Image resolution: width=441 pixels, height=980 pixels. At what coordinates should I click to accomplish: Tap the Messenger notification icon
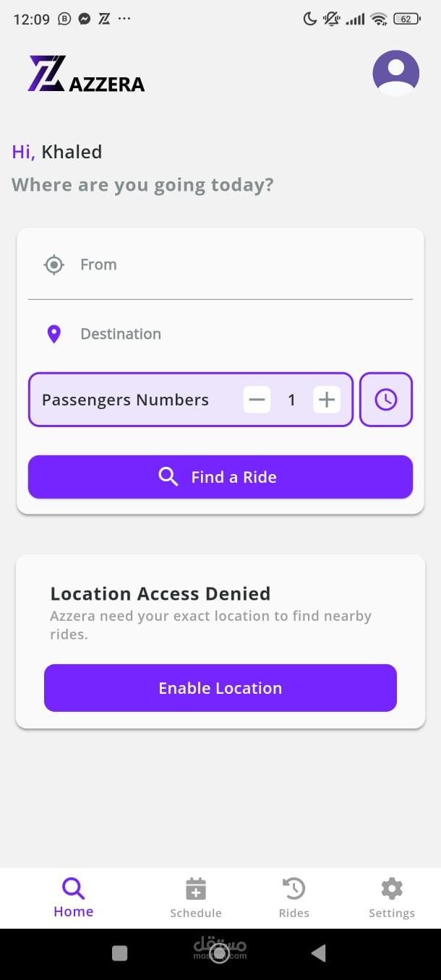tap(85, 20)
